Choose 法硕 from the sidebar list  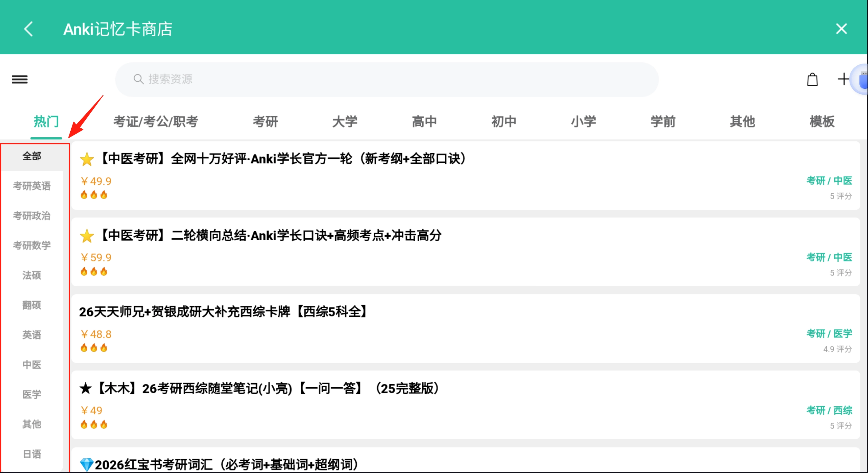(x=32, y=275)
